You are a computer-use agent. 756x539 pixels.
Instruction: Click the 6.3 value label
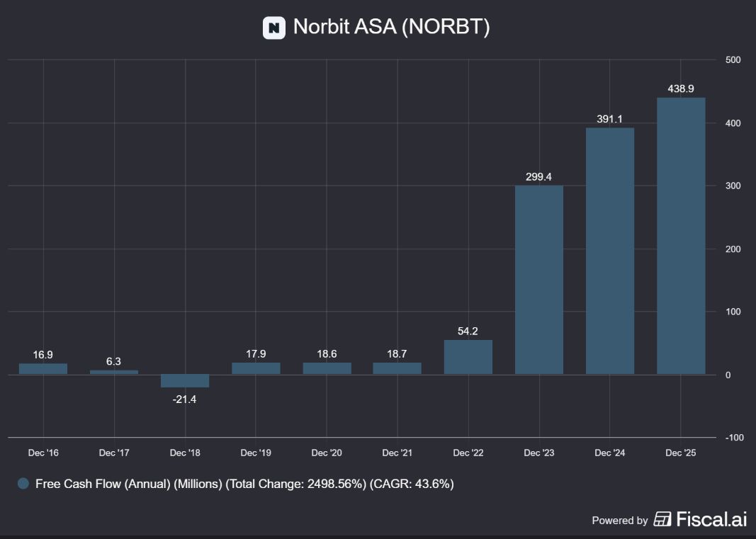pos(114,362)
